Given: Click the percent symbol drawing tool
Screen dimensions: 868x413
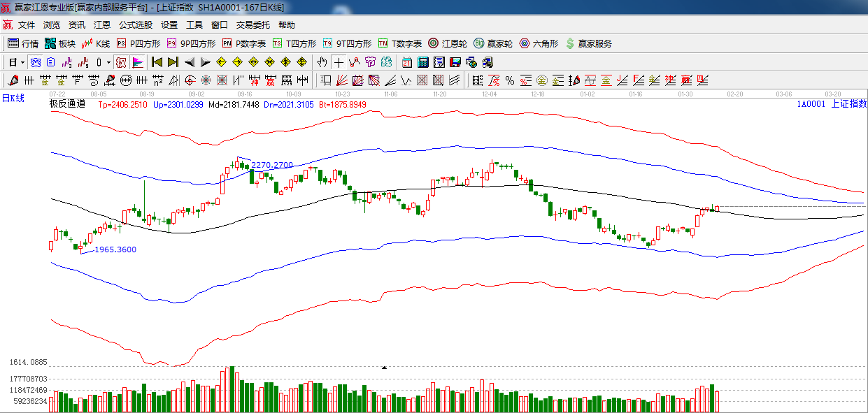Looking at the screenshot, I should tap(510, 80).
